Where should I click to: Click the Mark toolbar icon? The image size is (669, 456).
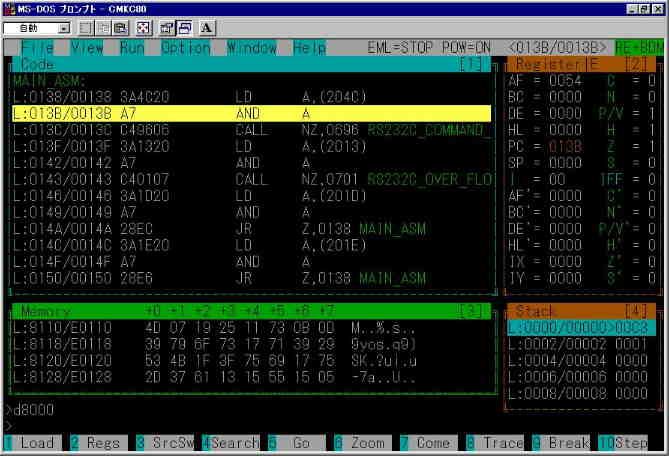[x=86, y=28]
